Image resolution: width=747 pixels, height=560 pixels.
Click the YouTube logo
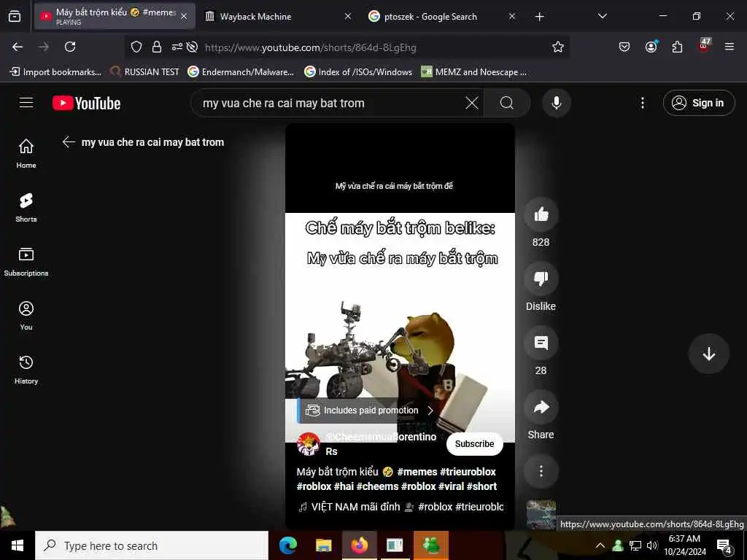tap(86, 103)
